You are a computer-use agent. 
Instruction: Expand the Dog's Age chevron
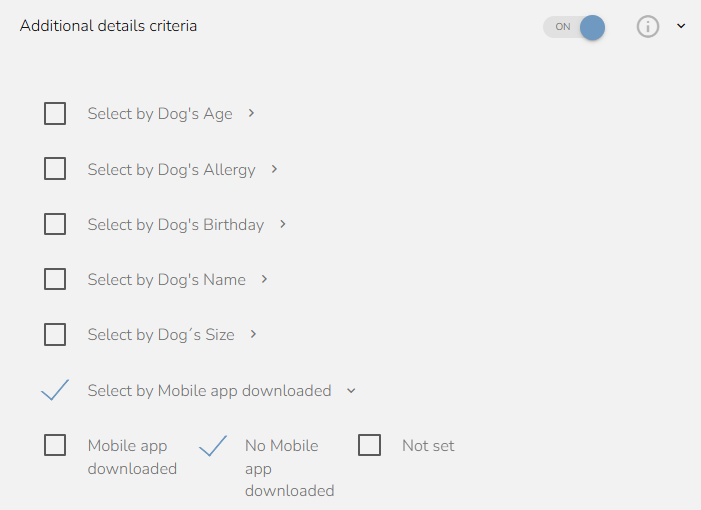251,113
